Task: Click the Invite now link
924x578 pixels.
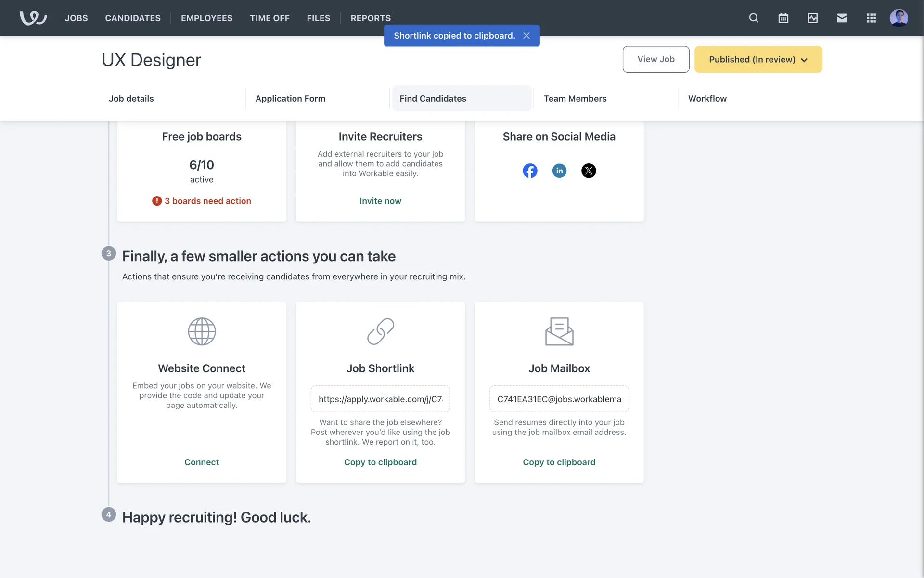Action: [380, 201]
